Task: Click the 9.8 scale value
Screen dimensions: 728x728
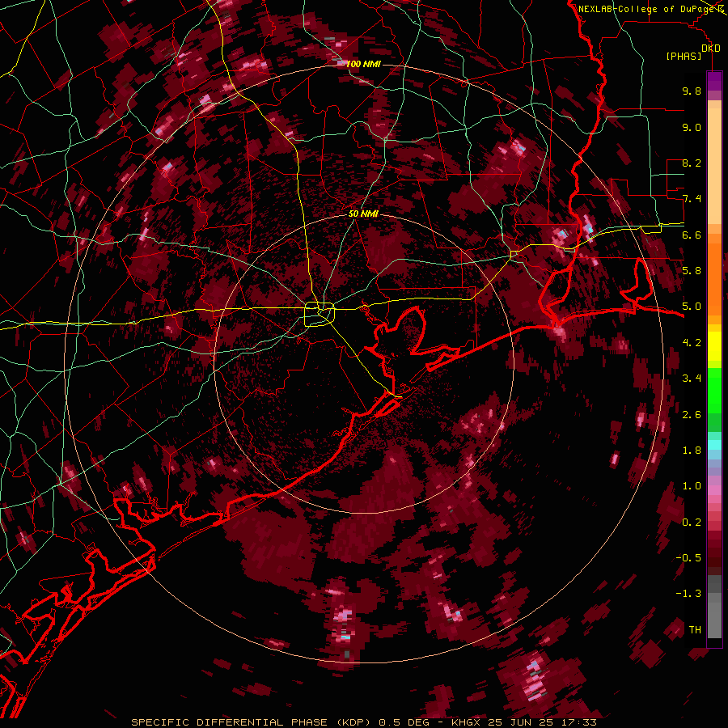Action: click(692, 91)
